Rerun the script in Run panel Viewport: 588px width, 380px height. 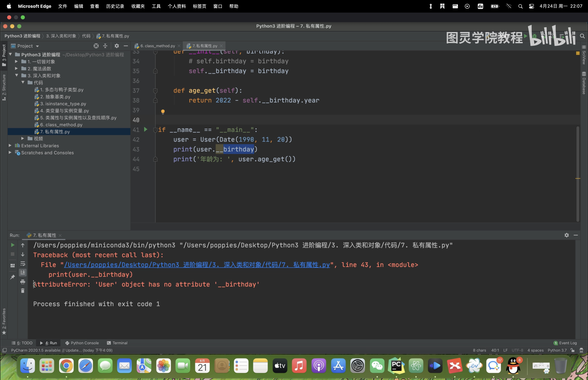[13, 245]
